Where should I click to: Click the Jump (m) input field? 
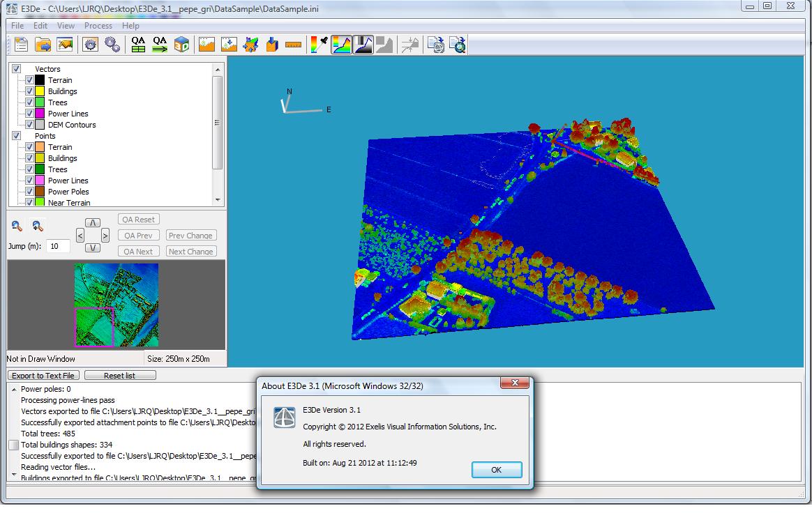pos(58,246)
